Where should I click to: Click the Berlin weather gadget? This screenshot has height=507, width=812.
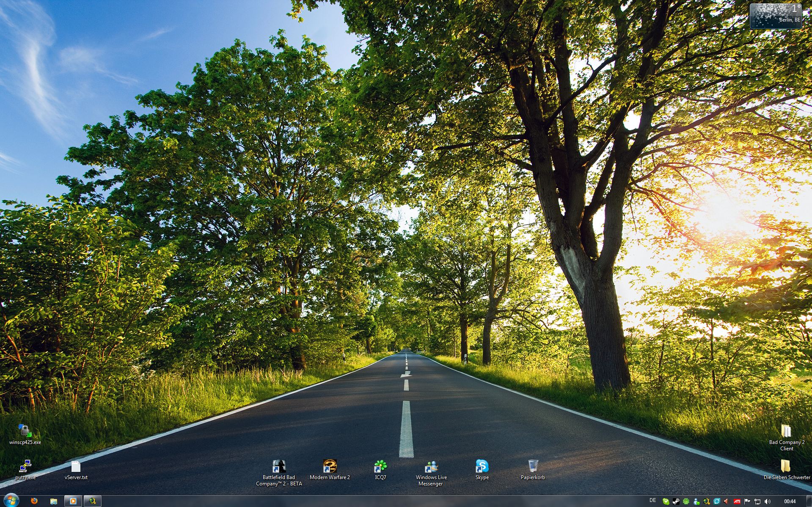(x=775, y=16)
